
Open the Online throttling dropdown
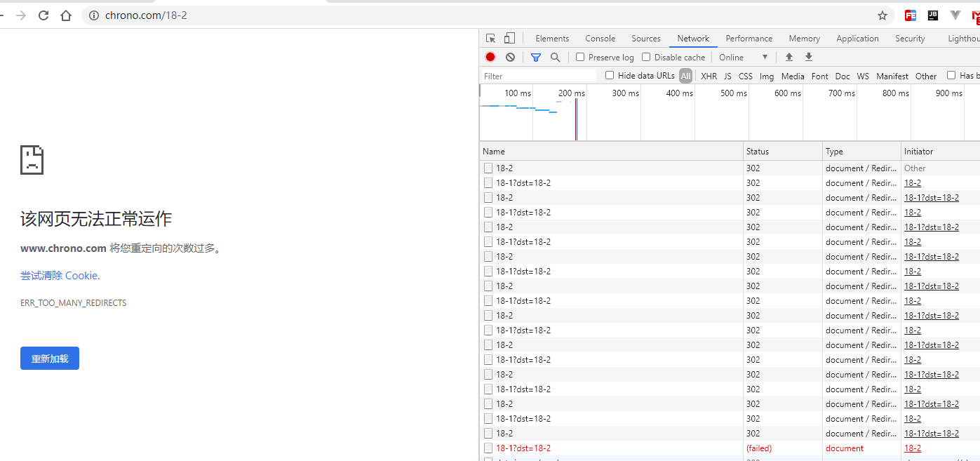click(x=744, y=58)
